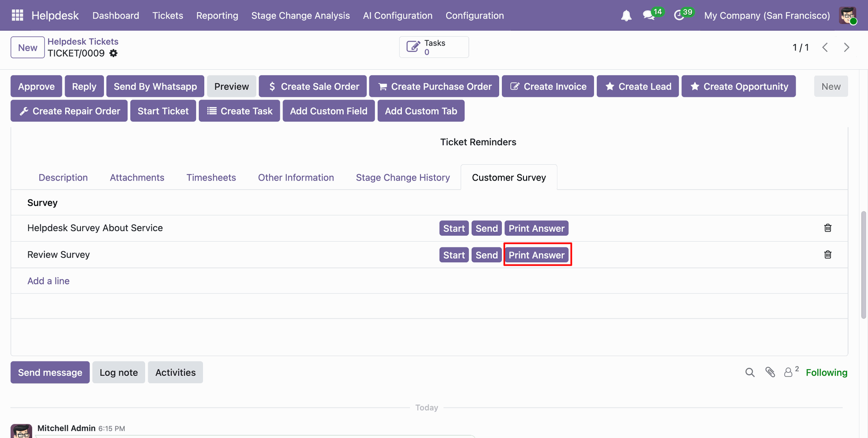The width and height of the screenshot is (868, 438).
Task: Open the company switcher My Company (San Francisco)
Action: click(x=767, y=15)
